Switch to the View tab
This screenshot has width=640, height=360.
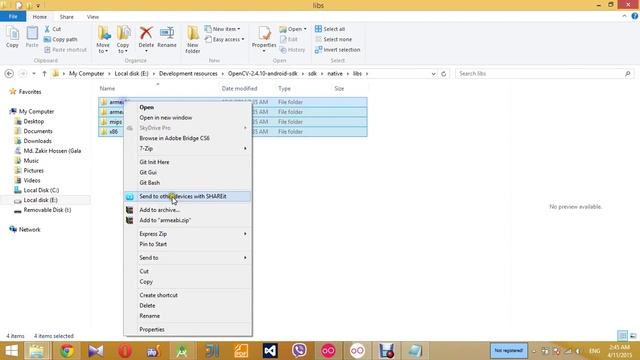point(93,17)
